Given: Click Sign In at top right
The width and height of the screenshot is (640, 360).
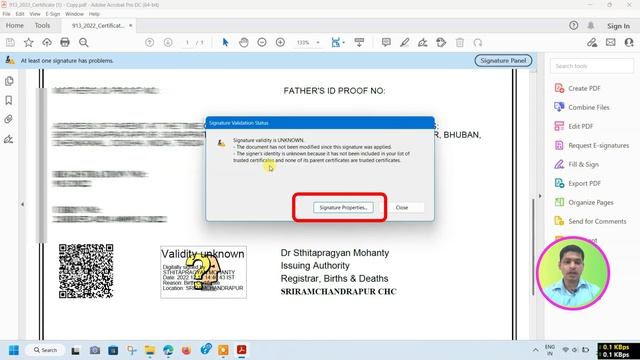Looking at the screenshot, I should (x=618, y=26).
